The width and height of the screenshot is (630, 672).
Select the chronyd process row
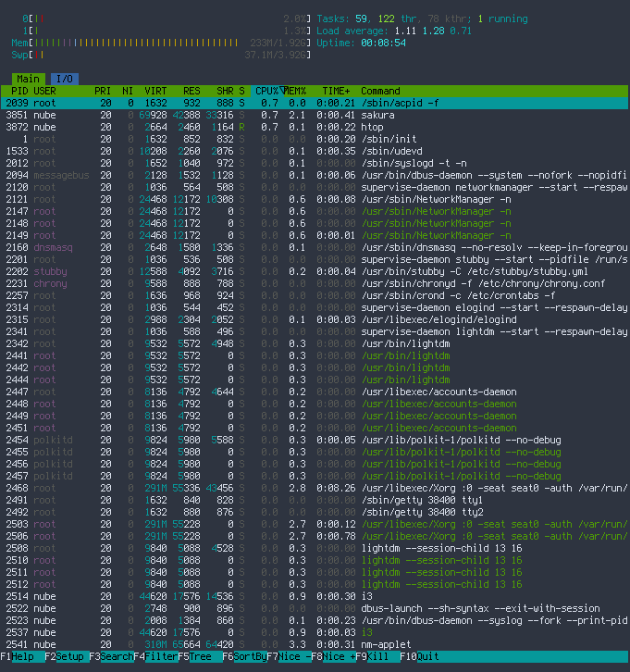tap(315, 283)
